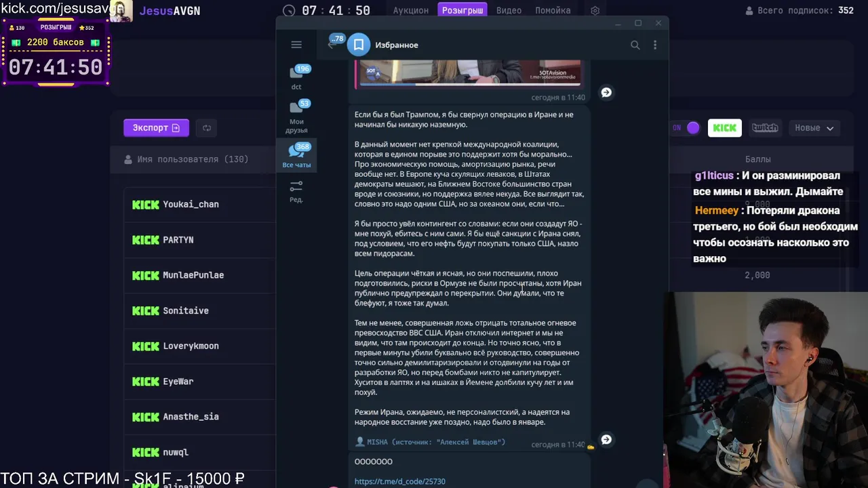This screenshot has width=868, height=488.
Task: Switch to the Видео tab
Action: pyautogui.click(x=509, y=11)
